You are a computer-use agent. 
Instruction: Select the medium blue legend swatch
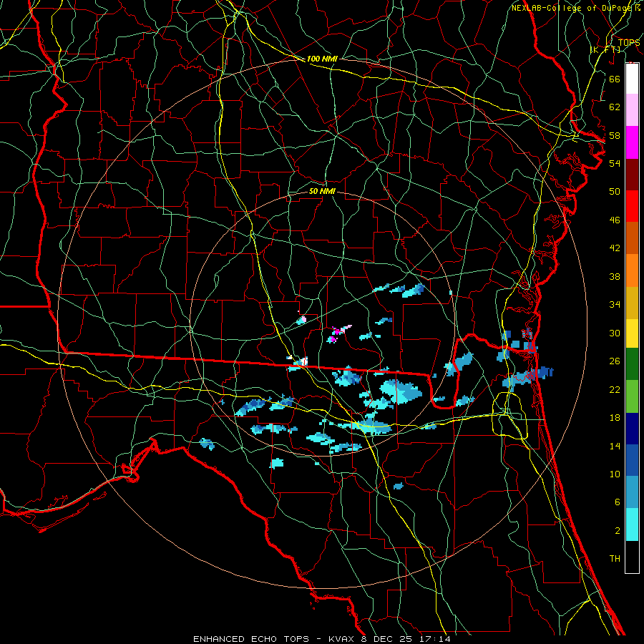pos(632,460)
